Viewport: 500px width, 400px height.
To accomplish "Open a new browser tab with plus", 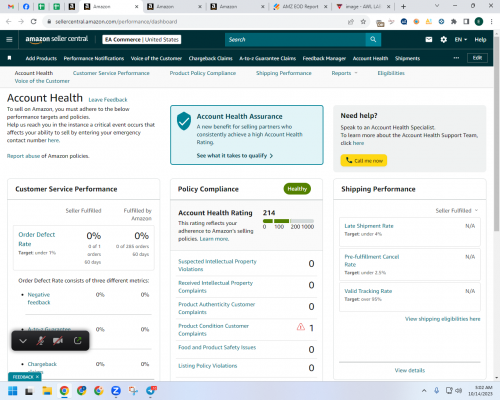I will click(403, 6).
